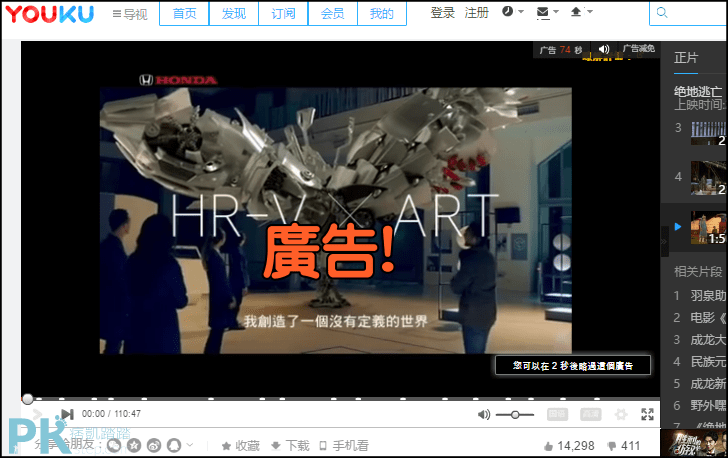Select currently playing thumbnail with blue arrow
This screenshot has width=728, height=458.
(708, 228)
